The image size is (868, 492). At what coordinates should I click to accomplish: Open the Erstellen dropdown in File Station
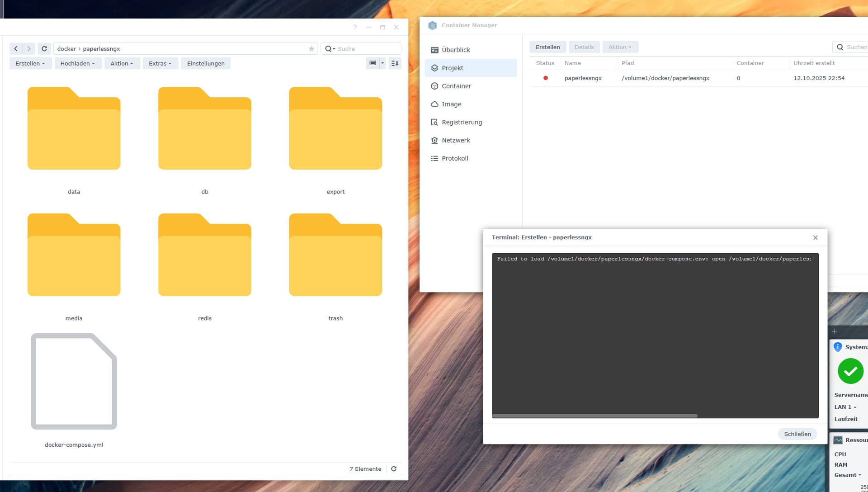coord(30,63)
